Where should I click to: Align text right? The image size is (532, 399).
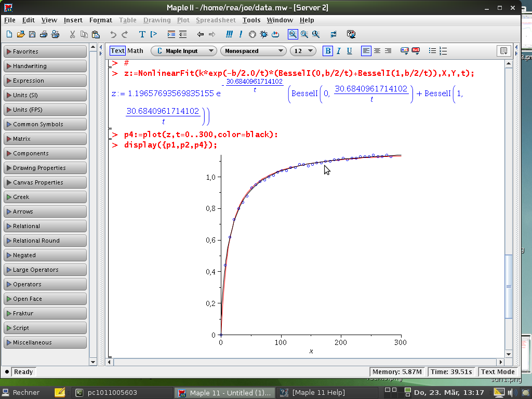coord(388,51)
